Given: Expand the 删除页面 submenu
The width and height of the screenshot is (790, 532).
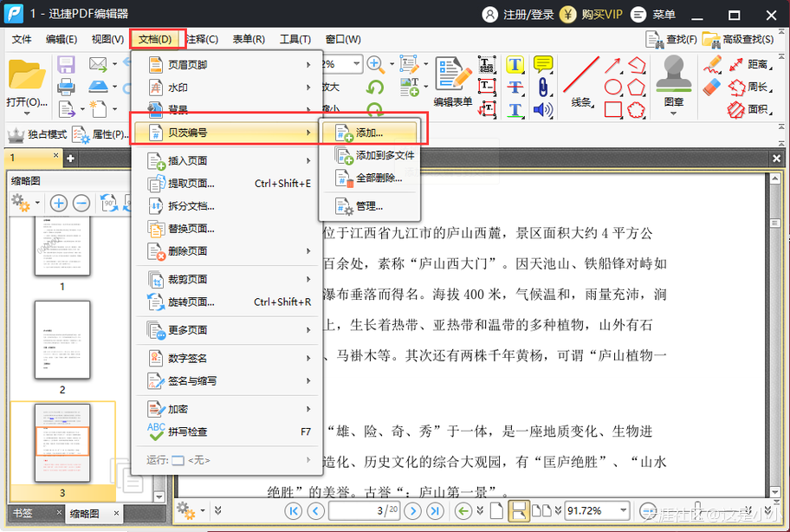Looking at the screenshot, I should coord(228,251).
